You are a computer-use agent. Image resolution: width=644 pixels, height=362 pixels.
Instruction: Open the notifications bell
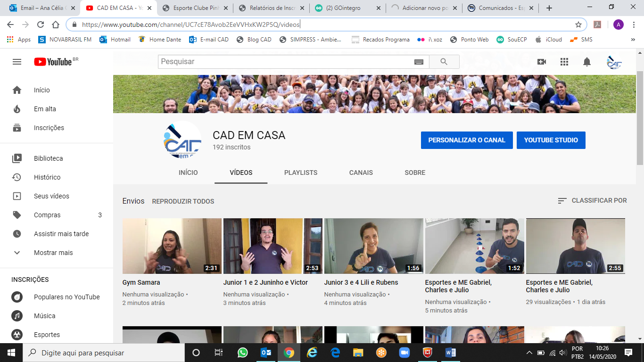pos(587,62)
